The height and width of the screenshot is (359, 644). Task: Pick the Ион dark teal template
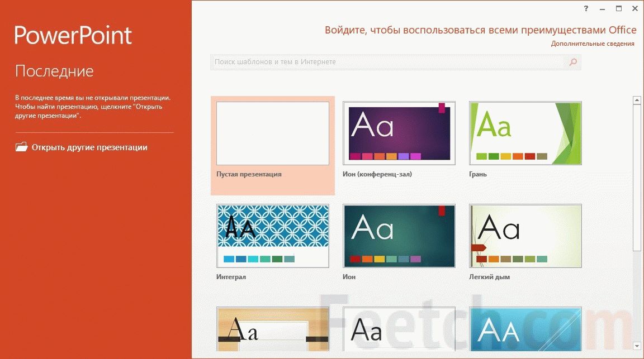click(399, 236)
